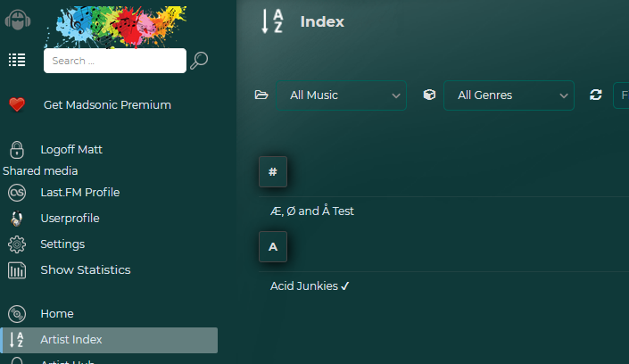This screenshot has width=629, height=364.
Task: Open the Show Statistics chart icon
Action: point(16,270)
